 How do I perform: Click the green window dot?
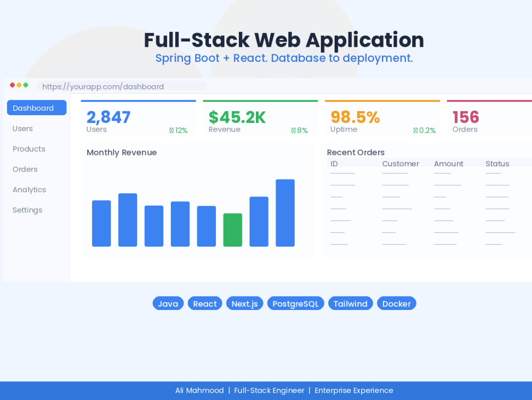(26, 85)
